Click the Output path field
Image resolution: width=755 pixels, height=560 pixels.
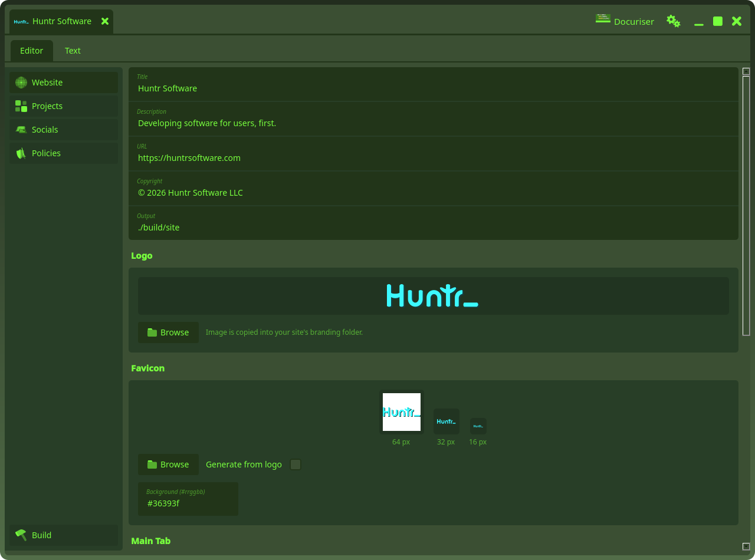(x=434, y=223)
